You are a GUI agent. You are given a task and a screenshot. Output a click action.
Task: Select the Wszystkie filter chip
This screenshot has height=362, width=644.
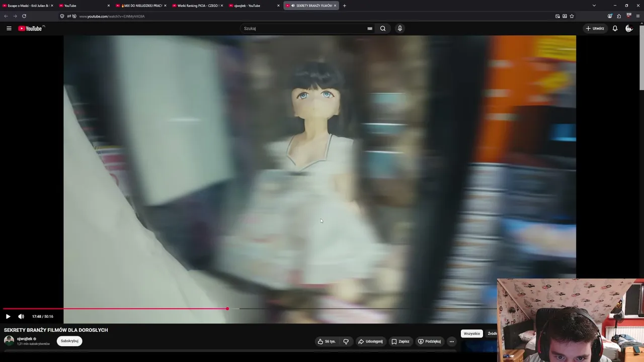(x=472, y=333)
